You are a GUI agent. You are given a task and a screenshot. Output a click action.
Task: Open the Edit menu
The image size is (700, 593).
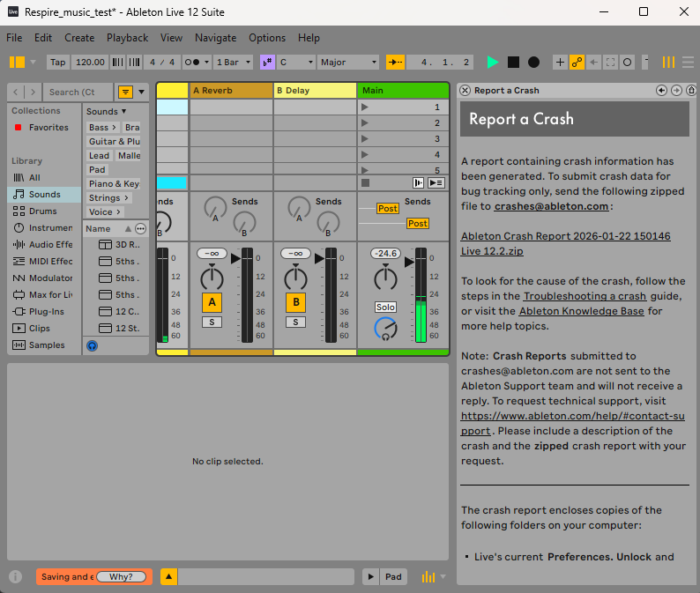43,38
